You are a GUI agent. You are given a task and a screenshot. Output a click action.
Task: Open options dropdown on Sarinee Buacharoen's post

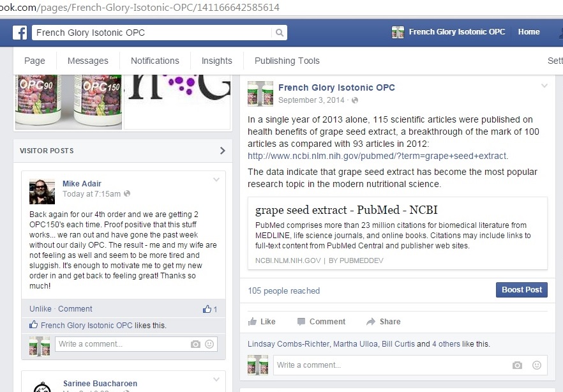tap(216, 379)
